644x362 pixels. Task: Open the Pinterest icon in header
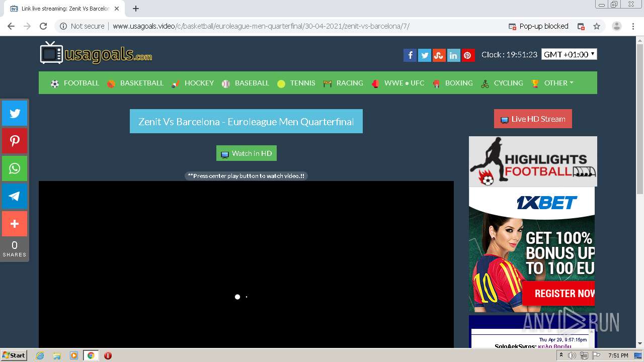tap(468, 55)
